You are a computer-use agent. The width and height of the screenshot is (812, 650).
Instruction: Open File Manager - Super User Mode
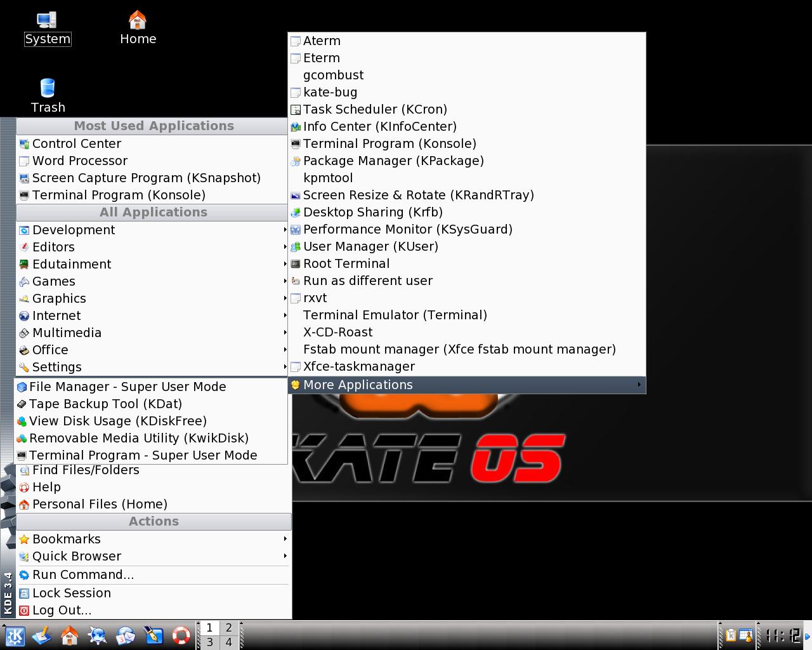[150, 387]
